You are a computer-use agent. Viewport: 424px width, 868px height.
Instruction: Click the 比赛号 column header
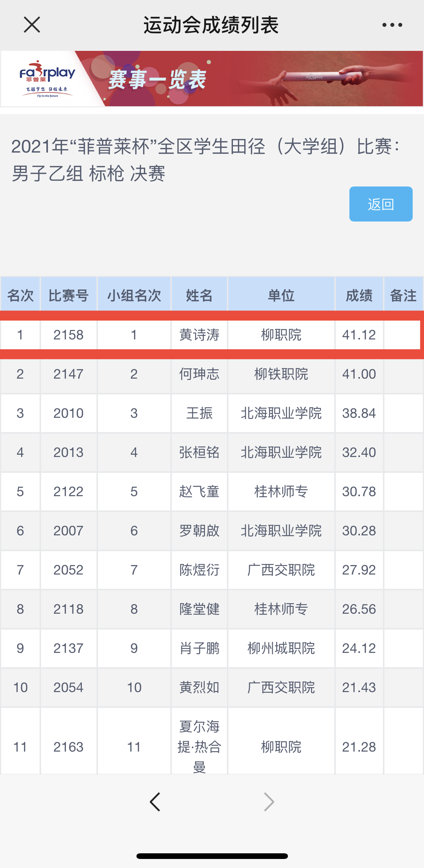[x=69, y=295]
